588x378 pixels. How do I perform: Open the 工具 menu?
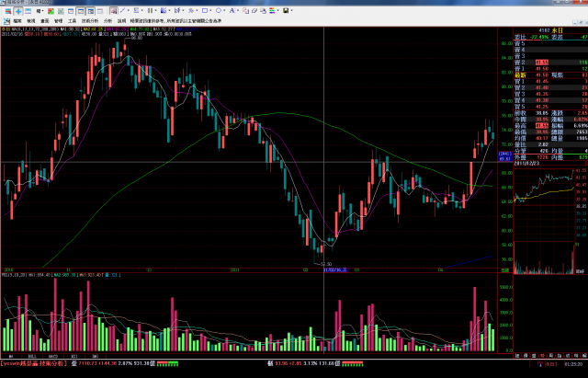72,21
